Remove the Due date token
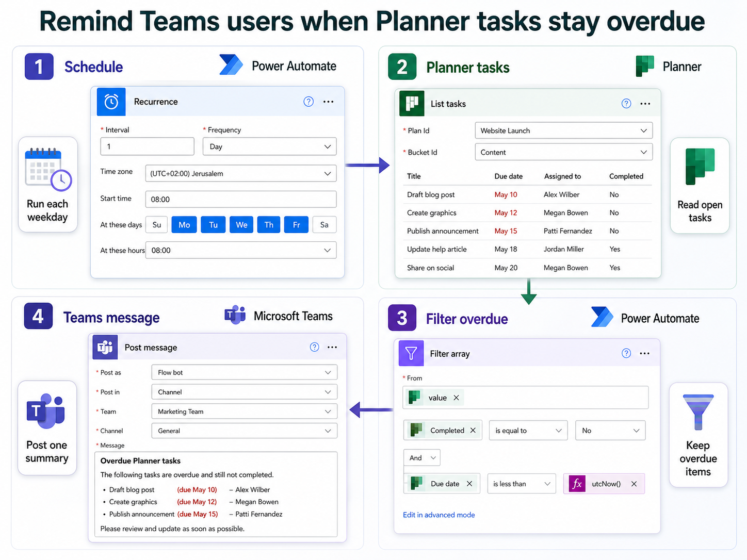Screen dimensions: 747x560 [469, 484]
